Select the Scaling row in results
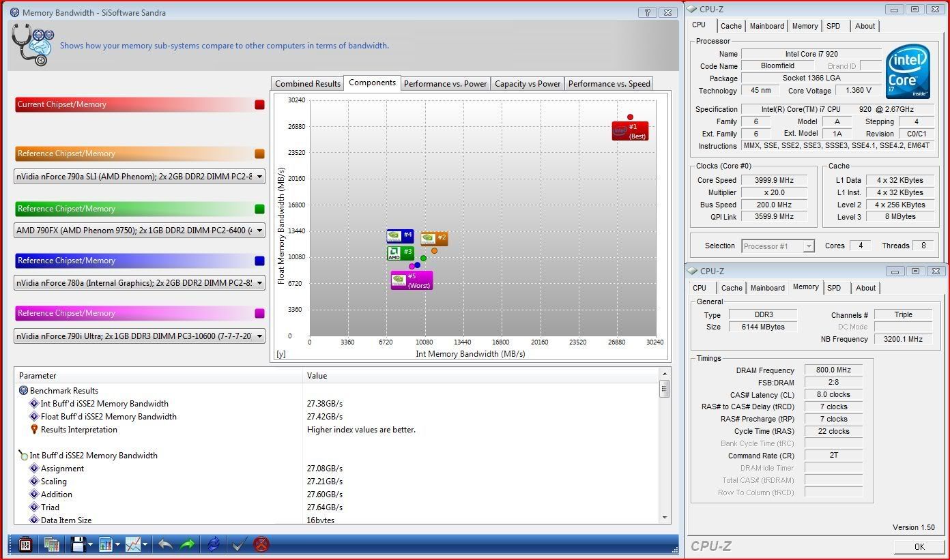The image size is (950, 560). click(x=336, y=482)
